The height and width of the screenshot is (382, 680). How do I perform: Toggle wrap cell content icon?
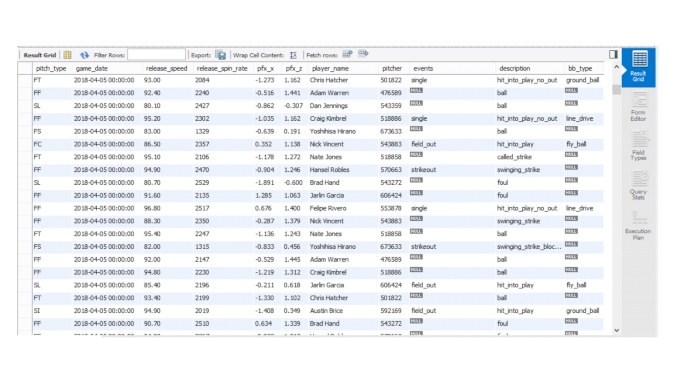pos(293,55)
